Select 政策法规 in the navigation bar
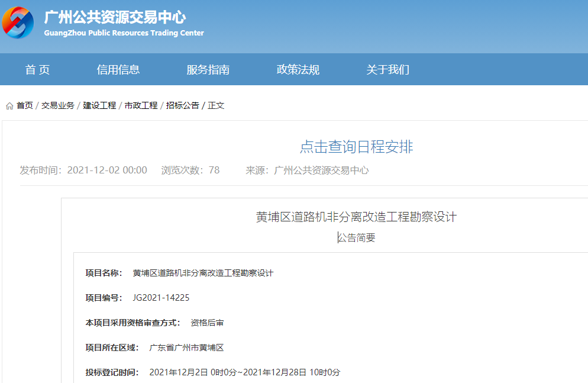Image resolution: width=588 pixels, height=383 pixels. click(x=298, y=70)
